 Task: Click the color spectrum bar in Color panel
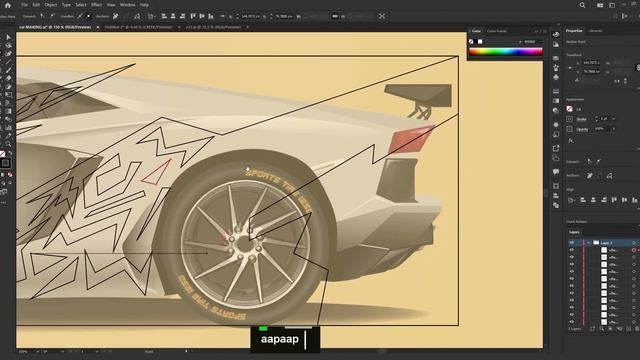click(x=505, y=52)
